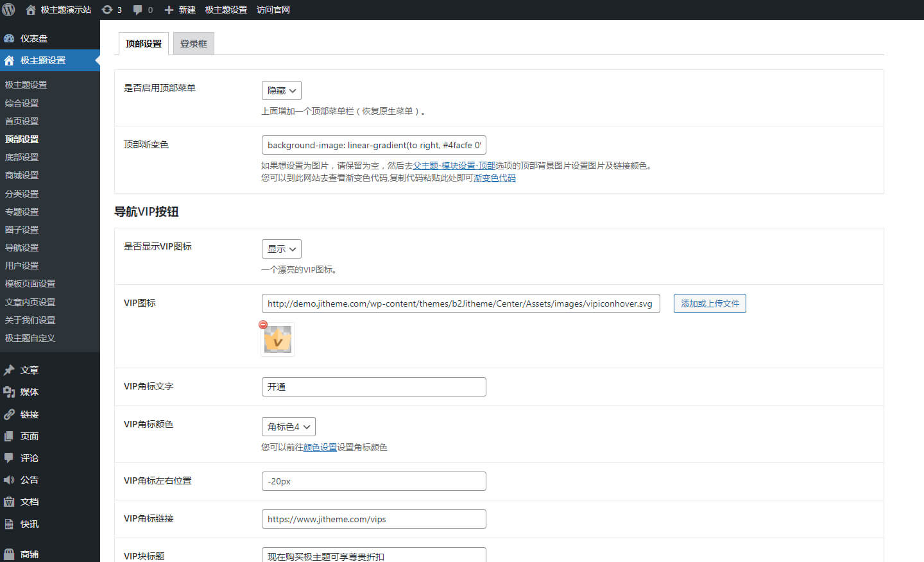Expand the VIP角标颜色 dropdown
Screen dimensions: 924x562
(x=288, y=427)
